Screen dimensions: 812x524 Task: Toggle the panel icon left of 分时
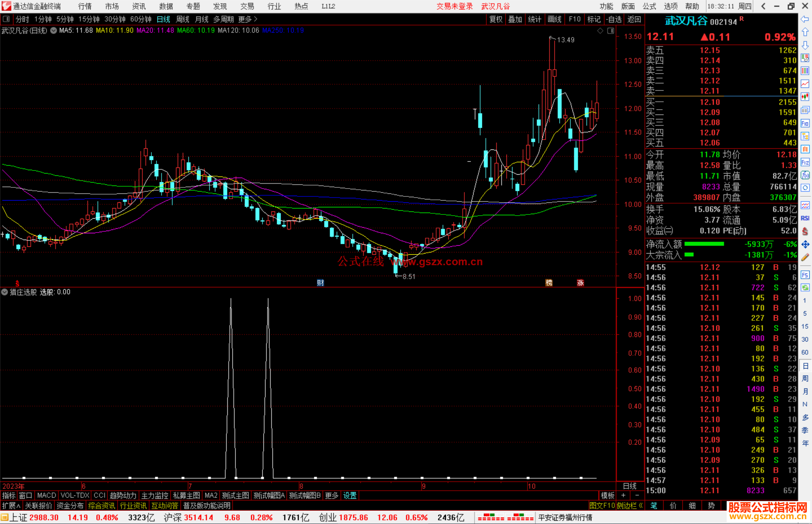[x=6, y=19]
